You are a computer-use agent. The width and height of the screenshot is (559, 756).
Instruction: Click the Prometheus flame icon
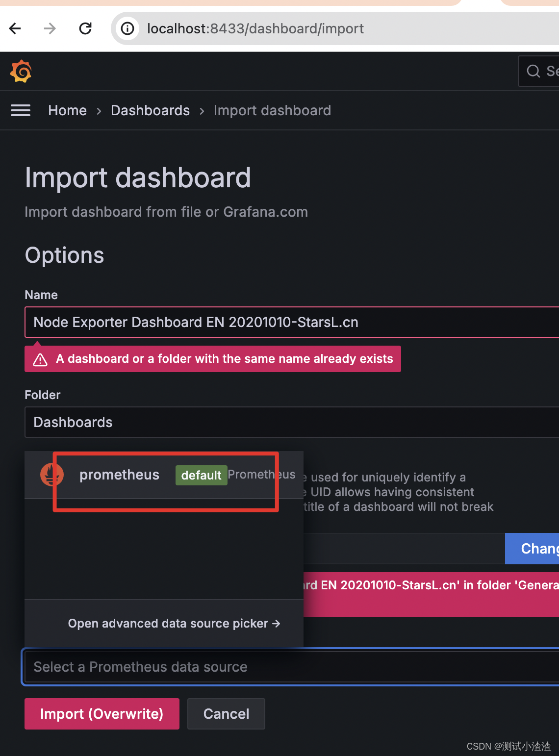tap(51, 474)
